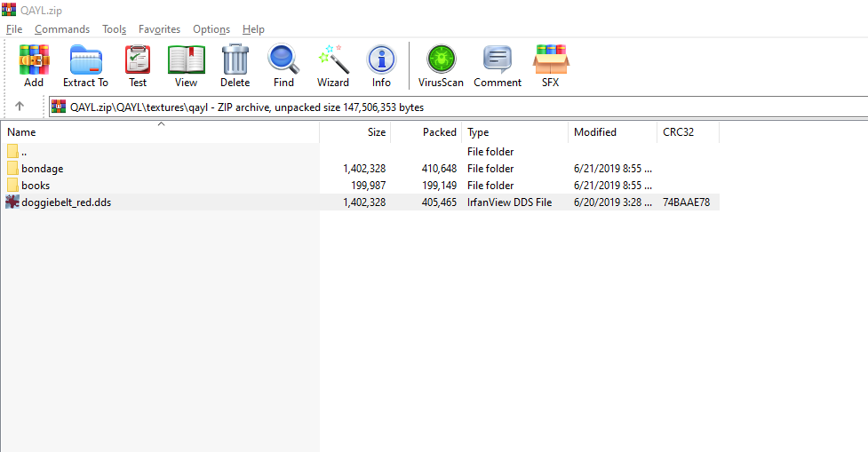Click CRC32 value 74BAAE78
This screenshot has width=868, height=452.
tap(687, 202)
